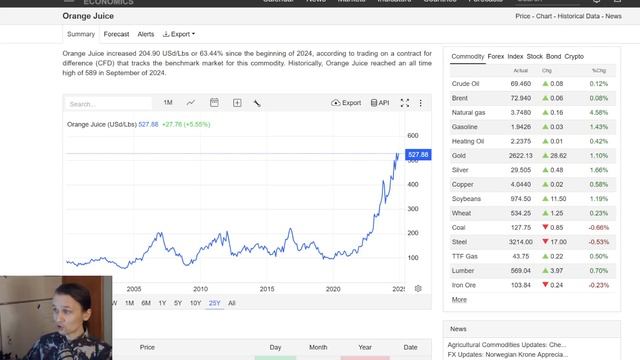Click the chart Export cloud button
The width and height of the screenshot is (640, 360).
point(346,103)
